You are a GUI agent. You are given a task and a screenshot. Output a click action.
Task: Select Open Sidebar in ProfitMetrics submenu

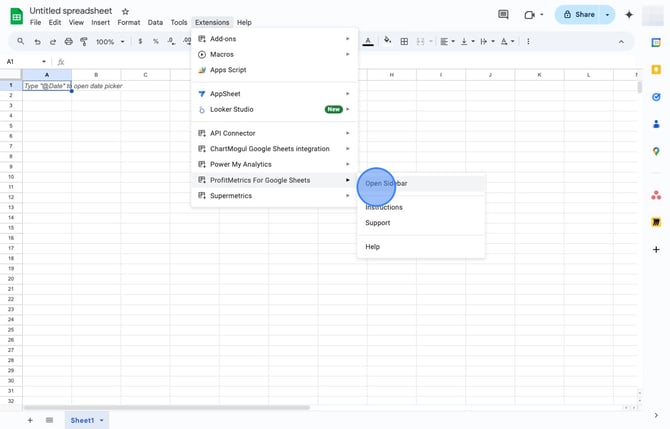point(421,183)
